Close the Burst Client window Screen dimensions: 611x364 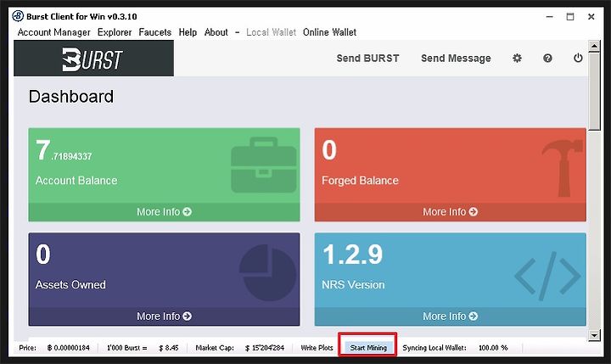point(591,17)
